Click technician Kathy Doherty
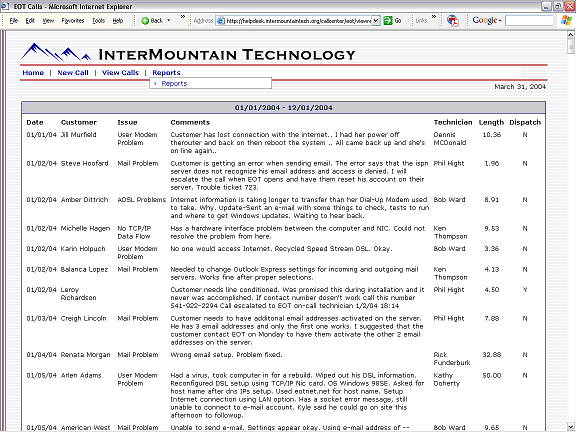This screenshot has height=432, width=576. coord(447,379)
